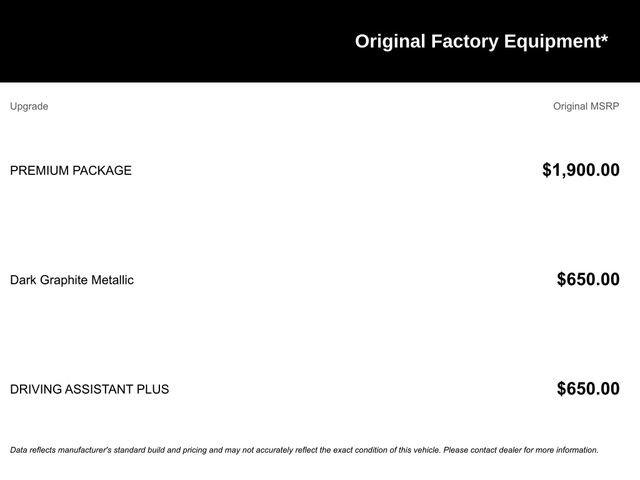Viewport: 640px width, 480px height.
Task: Click the "Original Factory Equipment*" heading
Action: [481, 41]
